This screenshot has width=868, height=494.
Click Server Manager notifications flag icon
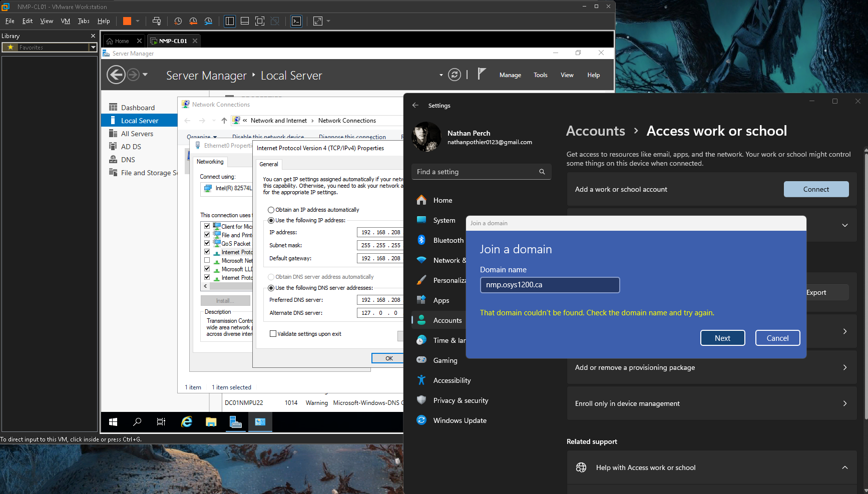pos(481,74)
